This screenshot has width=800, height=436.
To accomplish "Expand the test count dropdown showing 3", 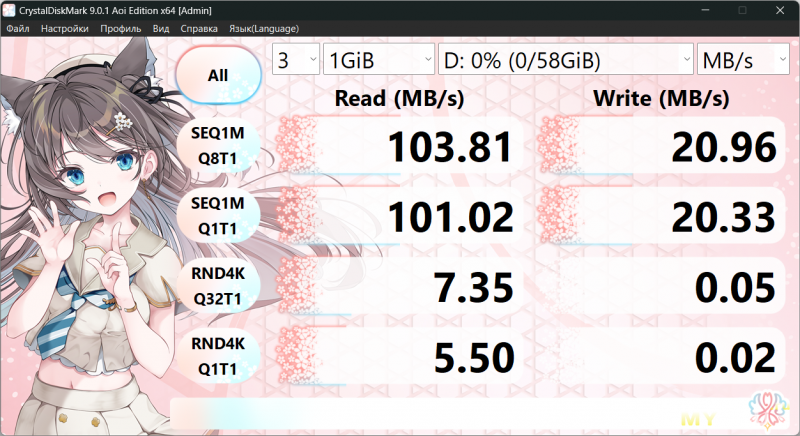I will 296,60.
